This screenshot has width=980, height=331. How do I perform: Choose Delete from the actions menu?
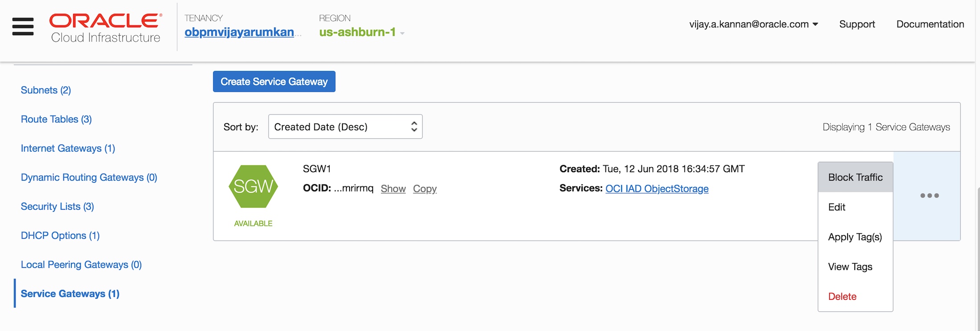pyautogui.click(x=842, y=296)
